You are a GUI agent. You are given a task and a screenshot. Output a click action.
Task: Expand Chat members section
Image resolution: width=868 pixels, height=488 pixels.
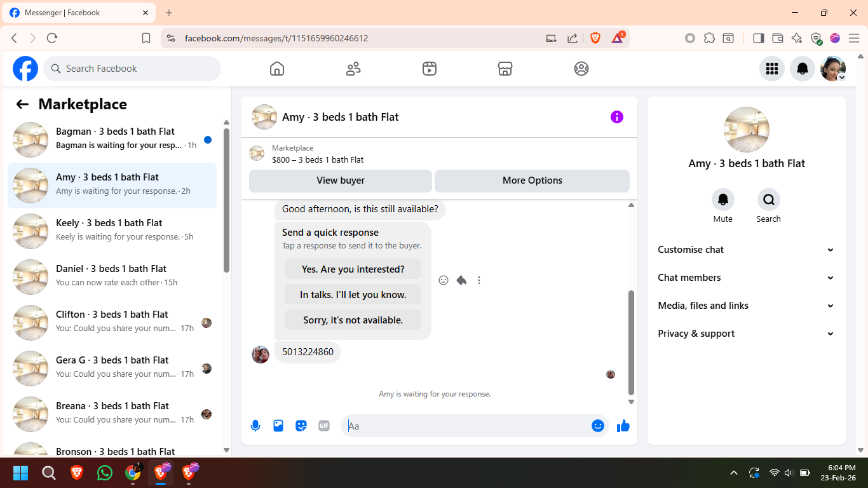747,278
